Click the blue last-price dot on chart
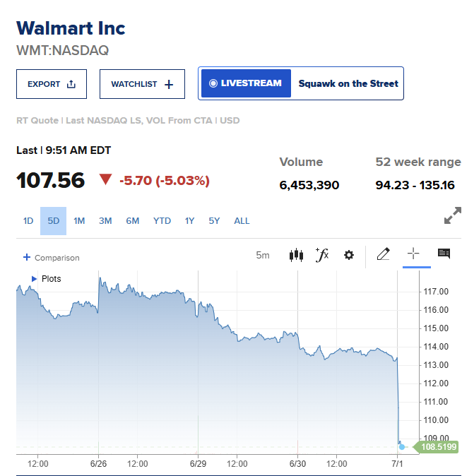The height and width of the screenshot is (476, 462). [x=402, y=447]
